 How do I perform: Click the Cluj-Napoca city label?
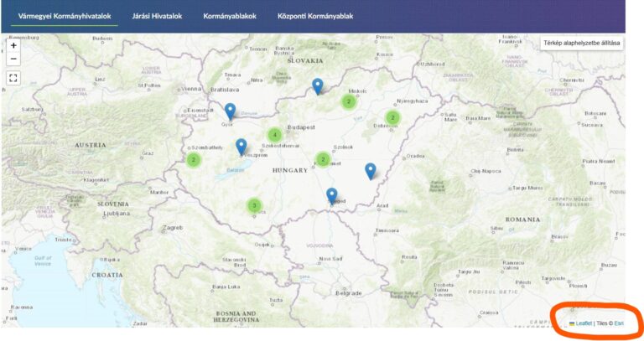[x=486, y=171]
